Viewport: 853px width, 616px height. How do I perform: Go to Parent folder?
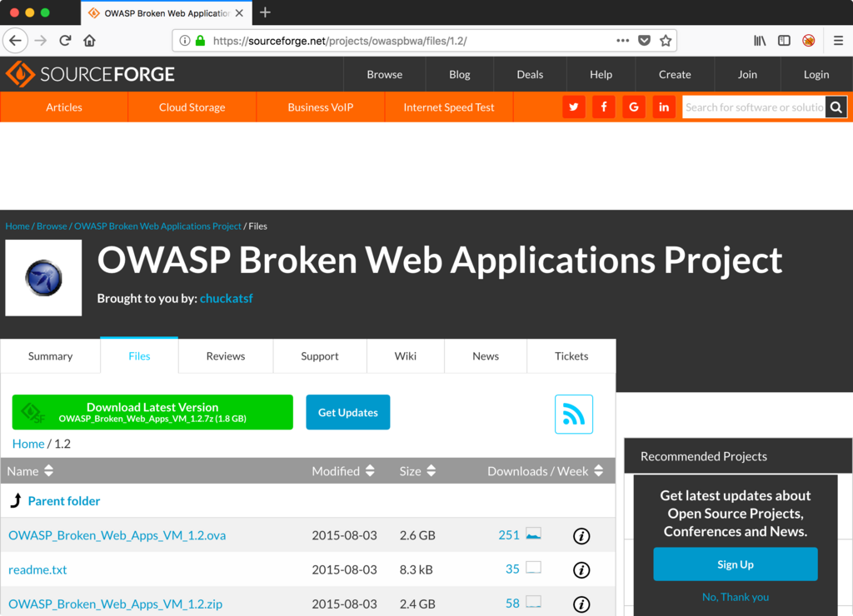click(x=63, y=501)
